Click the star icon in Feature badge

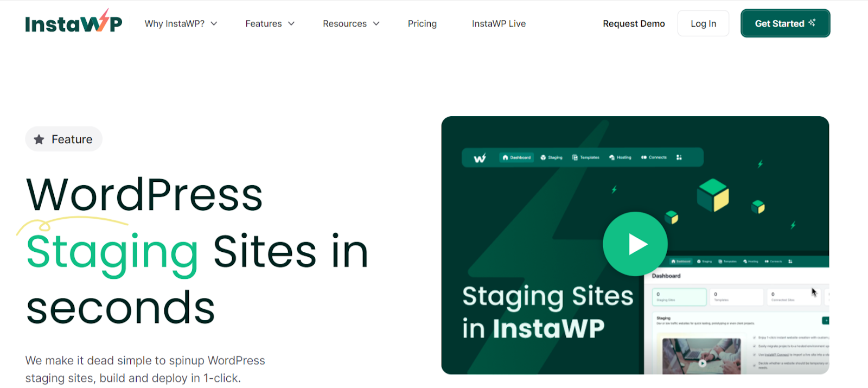pyautogui.click(x=39, y=139)
